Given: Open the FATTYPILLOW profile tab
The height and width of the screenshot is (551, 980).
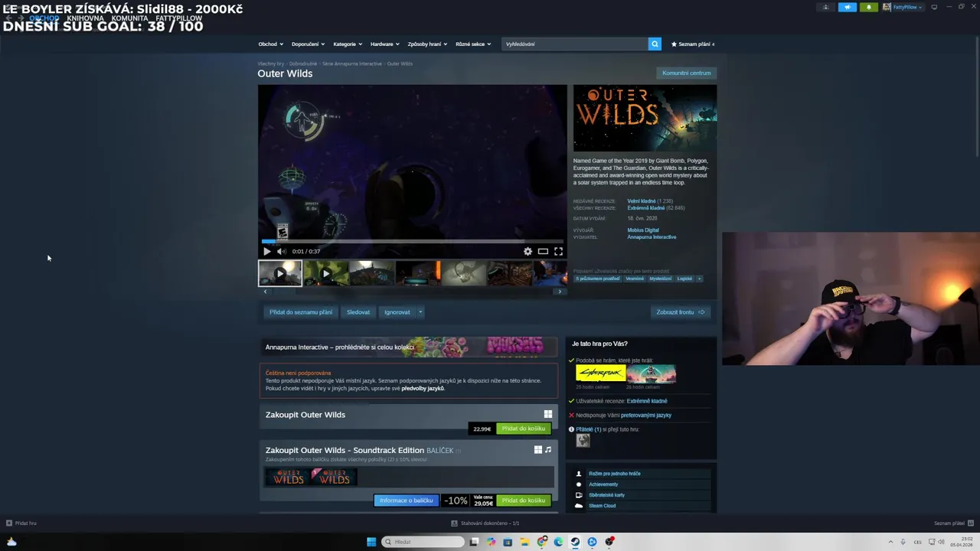Looking at the screenshot, I should (x=178, y=18).
